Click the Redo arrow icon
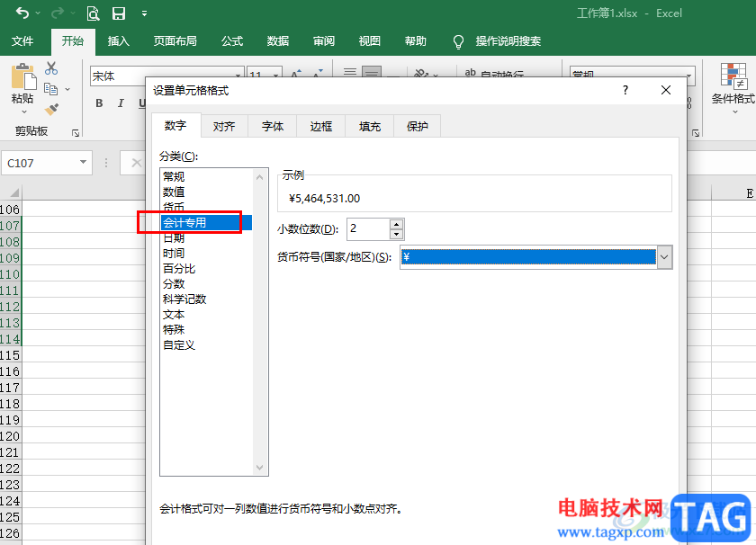The height and width of the screenshot is (545, 756). pyautogui.click(x=58, y=13)
